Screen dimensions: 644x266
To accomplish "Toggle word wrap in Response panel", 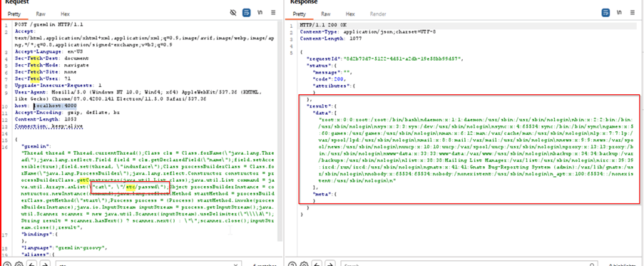I will coord(605,13).
